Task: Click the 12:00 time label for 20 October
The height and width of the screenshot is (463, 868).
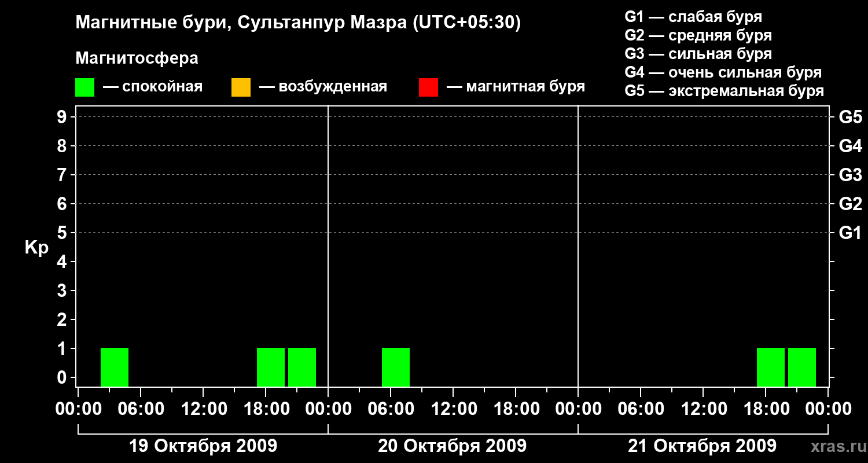Action: point(453,409)
